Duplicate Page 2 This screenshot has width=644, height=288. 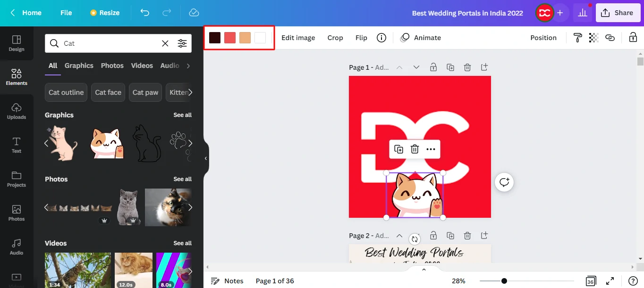450,236
